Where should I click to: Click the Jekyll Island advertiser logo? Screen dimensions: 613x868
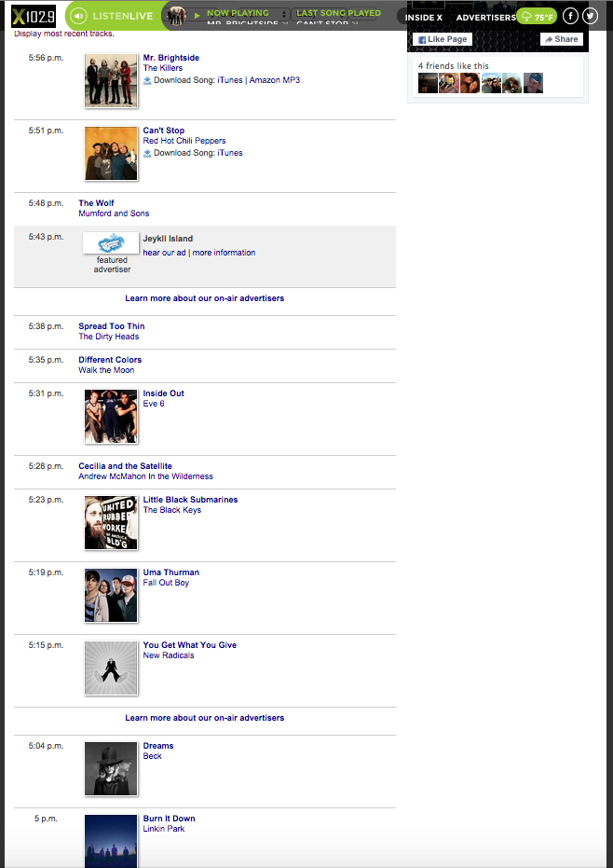(x=111, y=243)
